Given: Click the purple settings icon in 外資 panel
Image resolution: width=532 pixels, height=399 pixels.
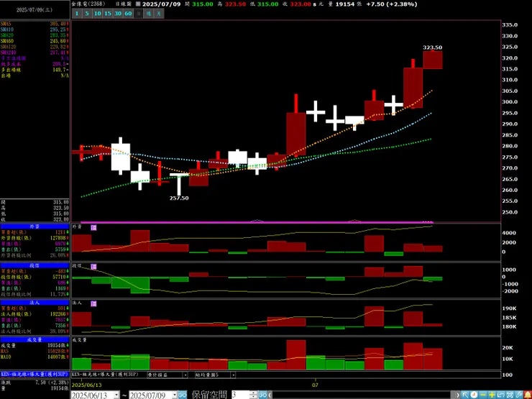Looking at the screenshot, I should (x=93, y=227).
